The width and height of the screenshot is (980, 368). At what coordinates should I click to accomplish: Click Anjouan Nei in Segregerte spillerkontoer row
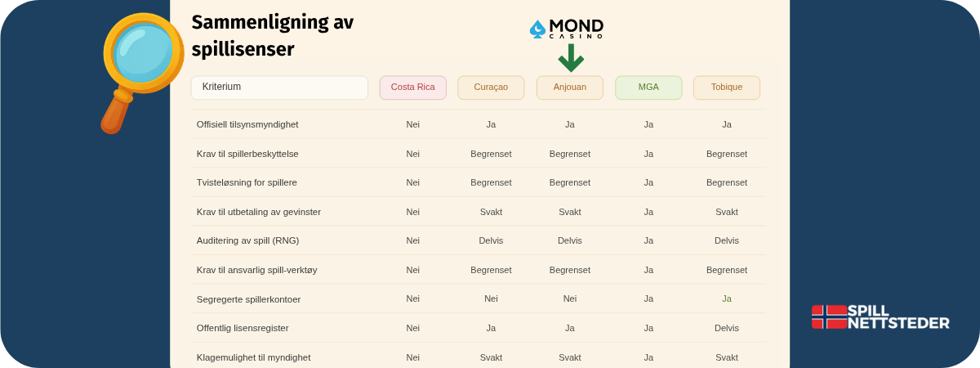click(570, 298)
